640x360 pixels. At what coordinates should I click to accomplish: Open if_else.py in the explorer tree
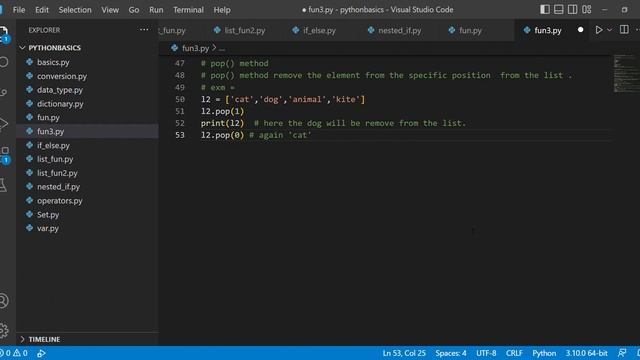53,145
